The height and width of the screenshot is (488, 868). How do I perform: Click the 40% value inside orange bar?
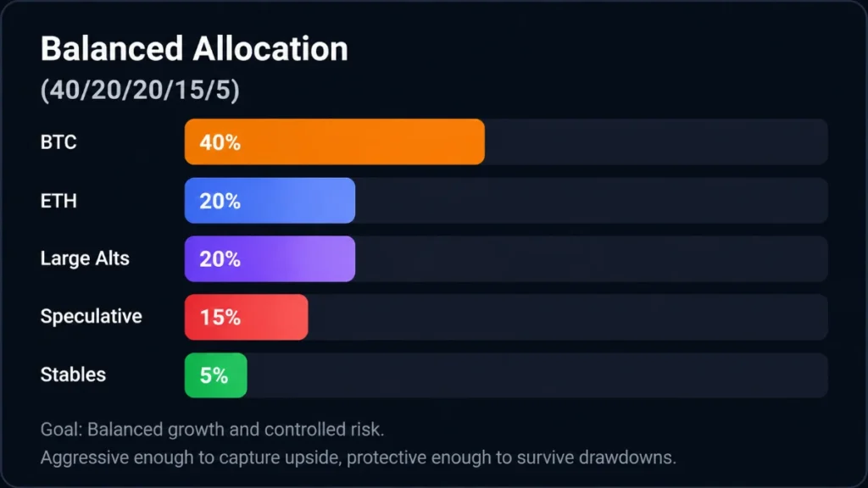pos(220,142)
